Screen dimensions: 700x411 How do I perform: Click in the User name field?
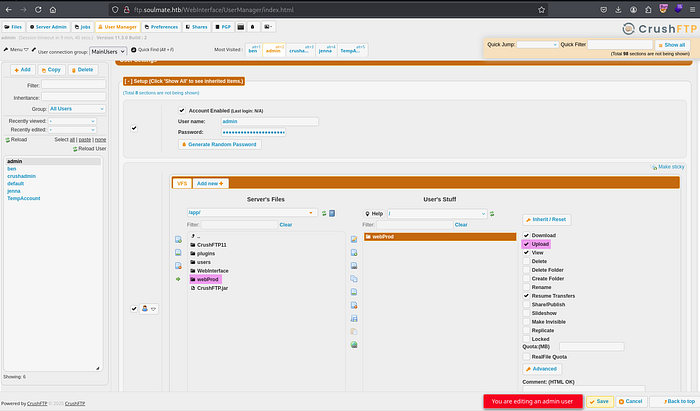click(x=270, y=121)
